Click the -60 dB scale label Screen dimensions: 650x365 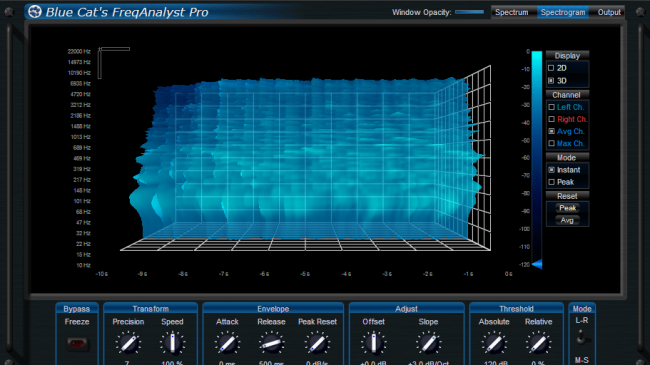[525, 158]
